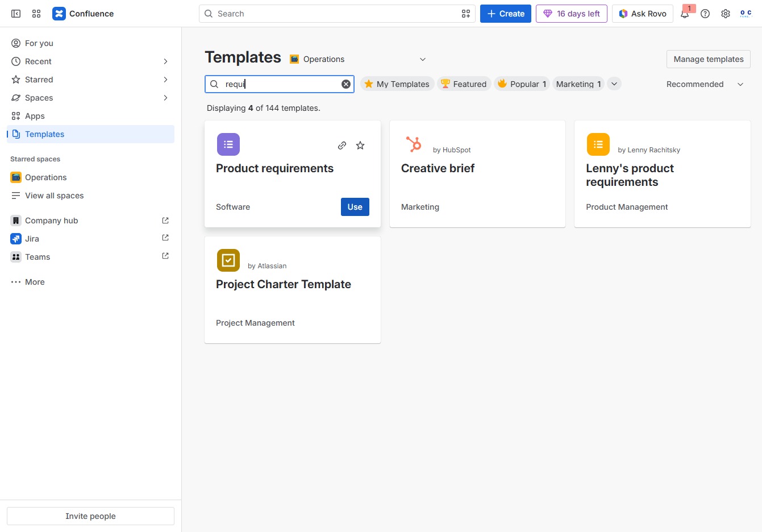Click the Starred spaces heading

click(x=35, y=159)
